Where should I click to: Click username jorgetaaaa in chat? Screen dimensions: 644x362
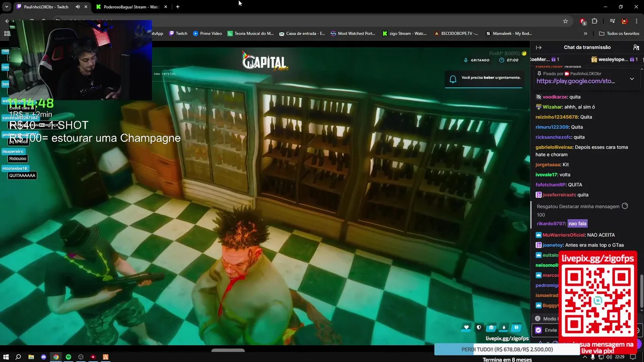548,164
